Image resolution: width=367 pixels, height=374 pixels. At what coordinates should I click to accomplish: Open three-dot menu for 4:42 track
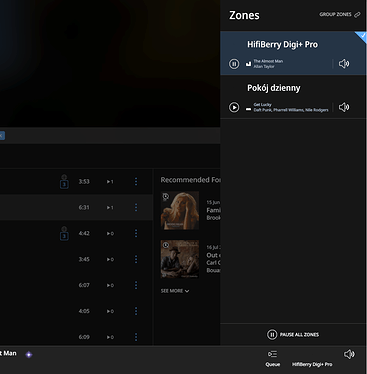(x=136, y=233)
